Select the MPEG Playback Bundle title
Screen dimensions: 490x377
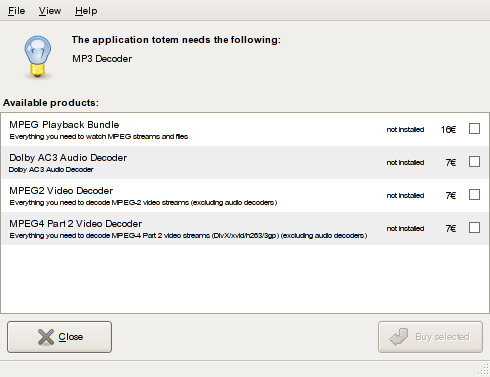point(64,125)
